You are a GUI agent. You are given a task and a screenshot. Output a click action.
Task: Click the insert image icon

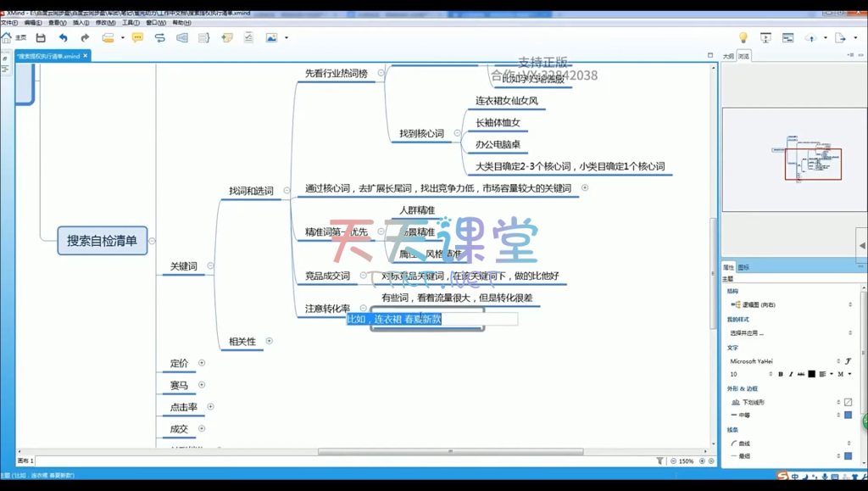click(271, 38)
